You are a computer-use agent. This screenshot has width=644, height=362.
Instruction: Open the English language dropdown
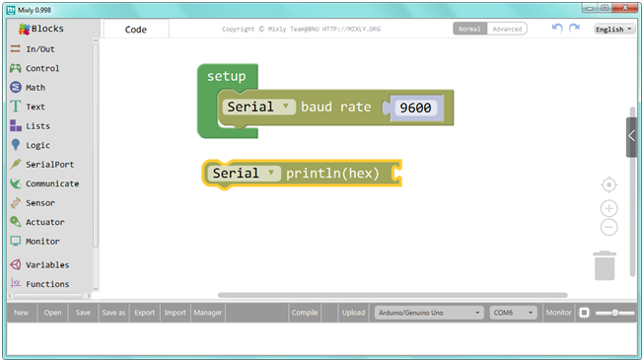click(614, 30)
